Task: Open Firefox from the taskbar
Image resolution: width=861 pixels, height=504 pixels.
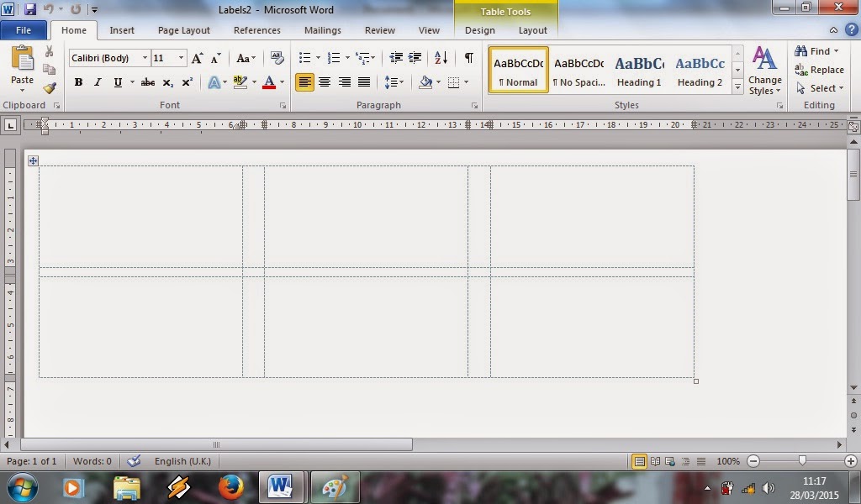Action: coord(230,486)
